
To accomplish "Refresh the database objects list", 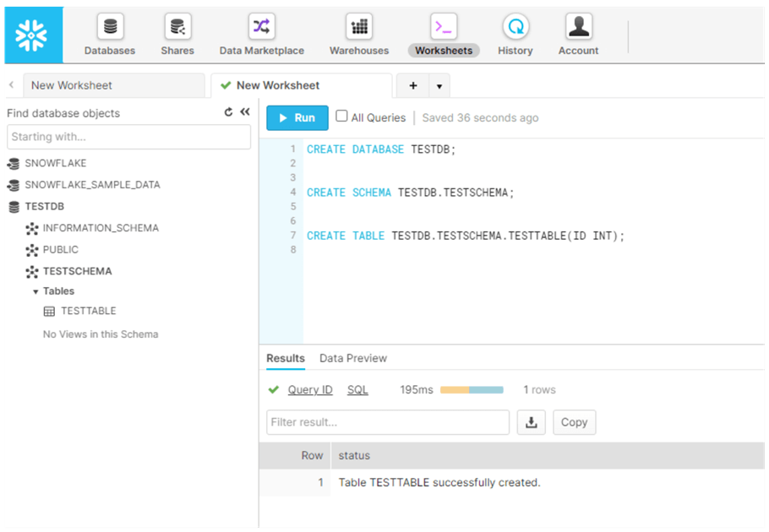I will point(228,112).
